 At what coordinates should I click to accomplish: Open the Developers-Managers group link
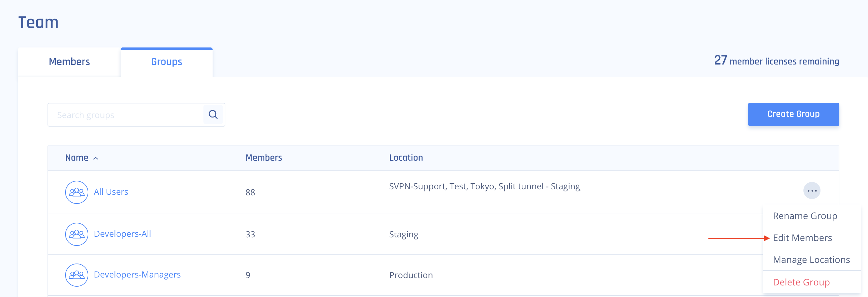point(137,274)
